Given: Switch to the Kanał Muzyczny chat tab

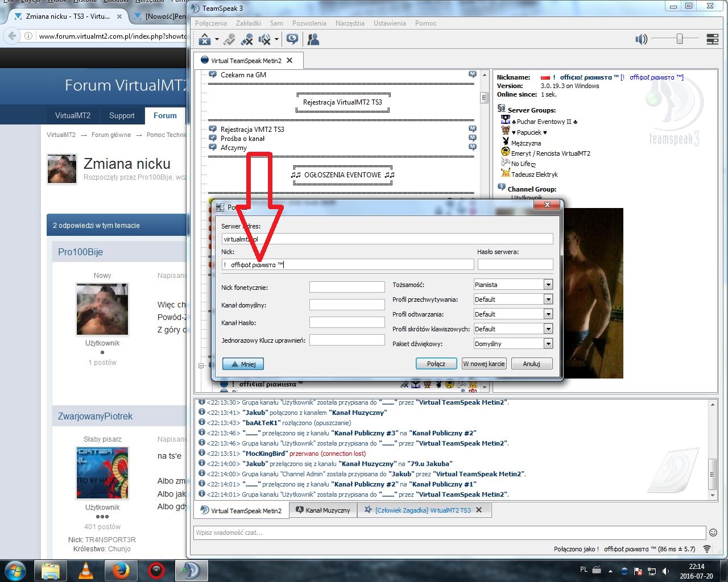Looking at the screenshot, I should coord(323,510).
